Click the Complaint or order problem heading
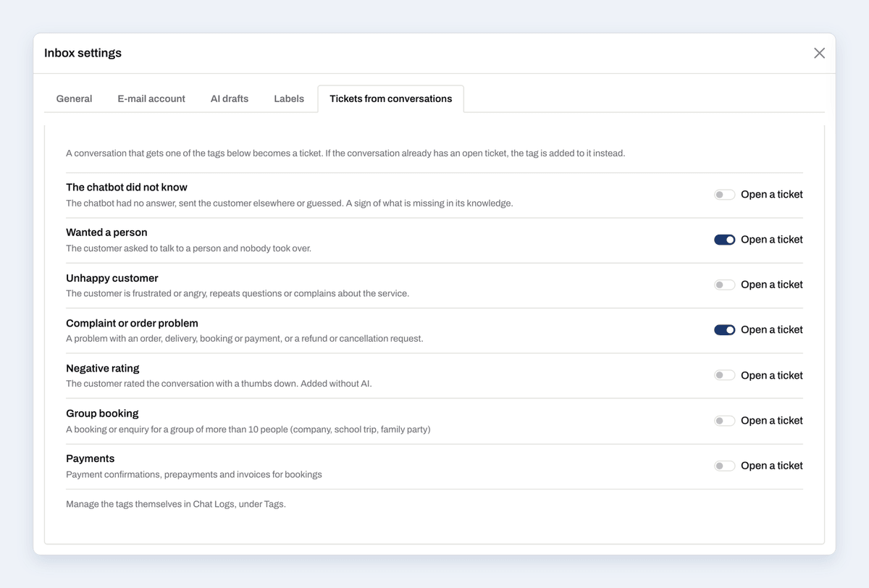 tap(132, 323)
